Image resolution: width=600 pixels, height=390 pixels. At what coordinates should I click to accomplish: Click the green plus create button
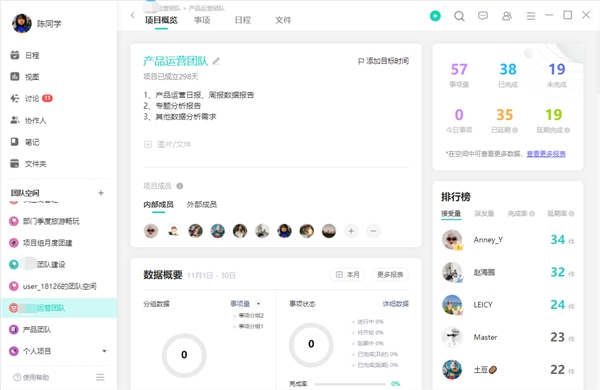[435, 16]
